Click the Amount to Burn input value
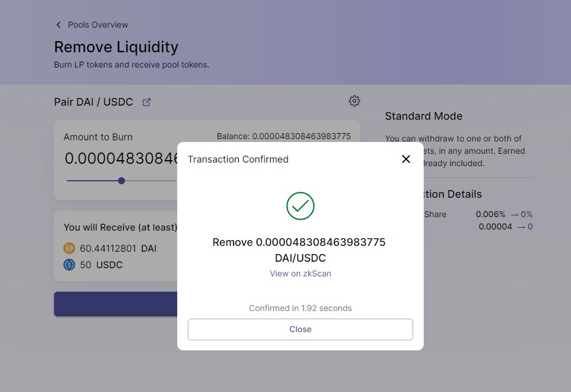571x392 pixels. [121, 158]
